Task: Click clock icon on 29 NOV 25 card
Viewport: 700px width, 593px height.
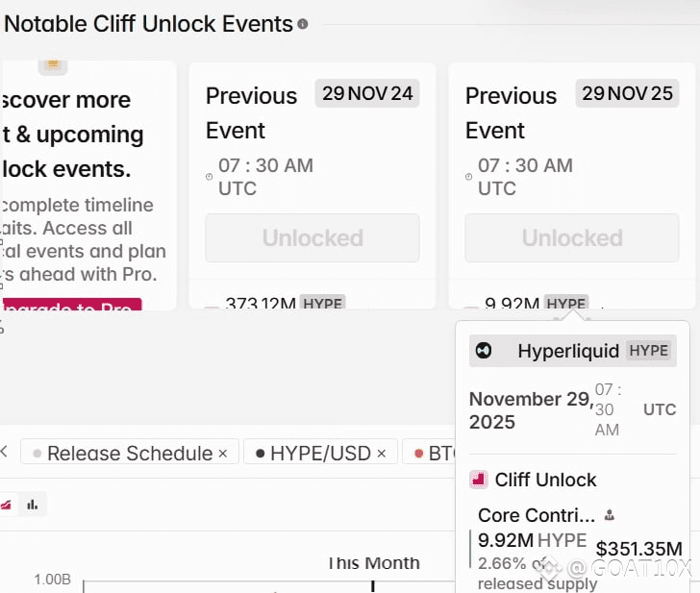Action: [469, 177]
